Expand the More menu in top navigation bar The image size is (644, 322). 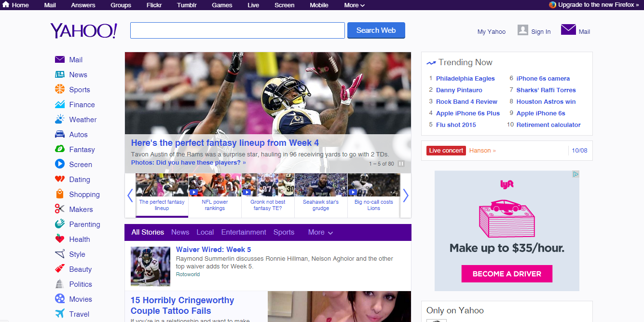(355, 5)
